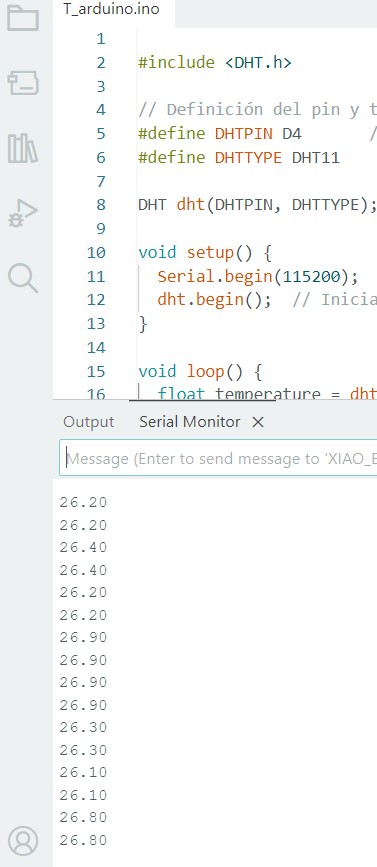This screenshot has width=377, height=867.
Task: Click the Serial.begin(115200) code line
Action: click(x=258, y=276)
